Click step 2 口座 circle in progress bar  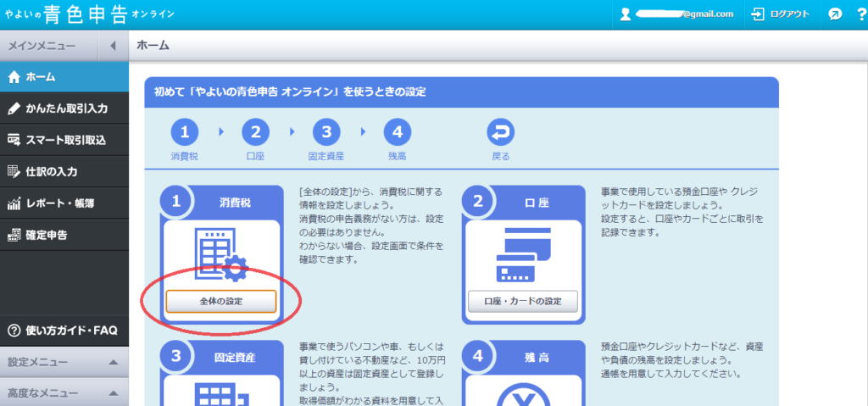click(x=256, y=132)
